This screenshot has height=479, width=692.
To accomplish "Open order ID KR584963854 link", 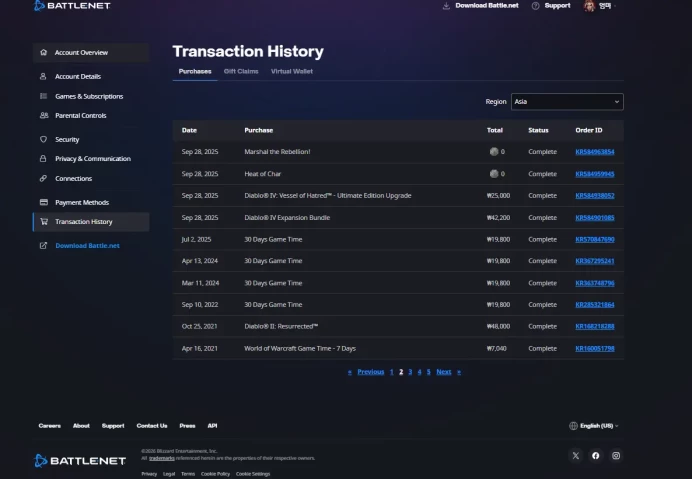I will 594,152.
